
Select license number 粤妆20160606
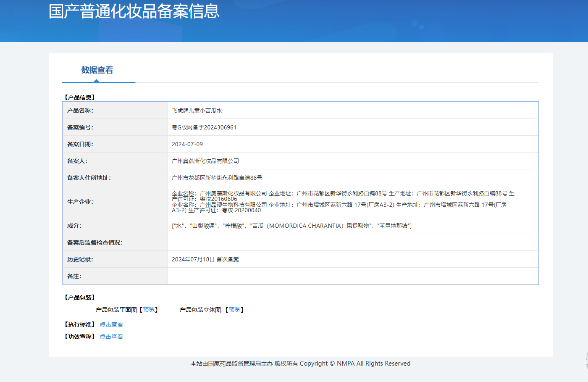[x=218, y=199]
